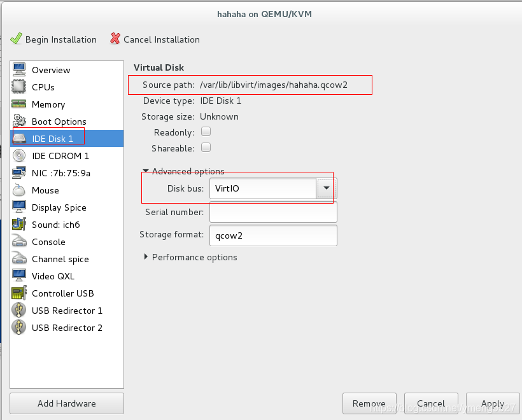Click the source path /var/lib/libvirt/images/hahaha.qcow2 text

click(273, 85)
